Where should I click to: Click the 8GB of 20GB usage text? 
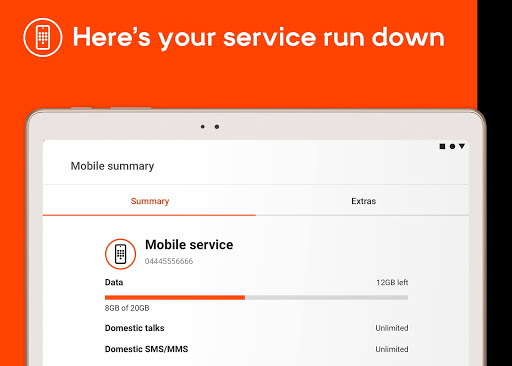127,308
